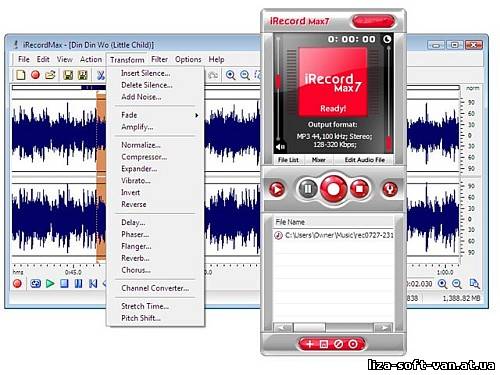Select the recorded file in the File Name list
500x375 pixels.
(333, 235)
